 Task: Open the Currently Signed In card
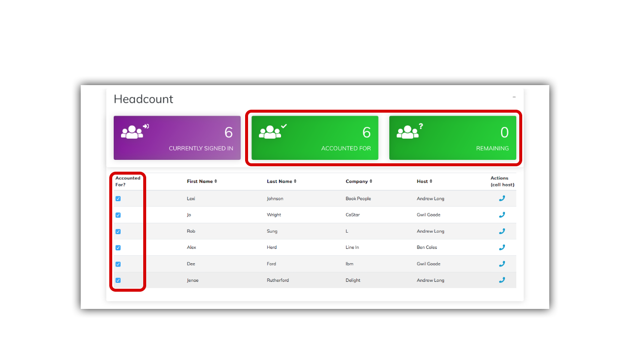coord(177,138)
